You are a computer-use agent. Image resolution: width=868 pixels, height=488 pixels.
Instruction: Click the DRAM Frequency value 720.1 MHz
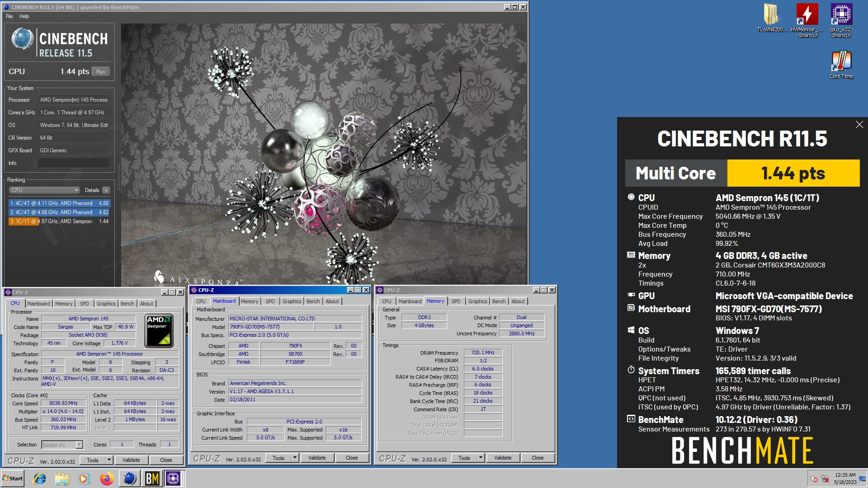click(x=483, y=352)
